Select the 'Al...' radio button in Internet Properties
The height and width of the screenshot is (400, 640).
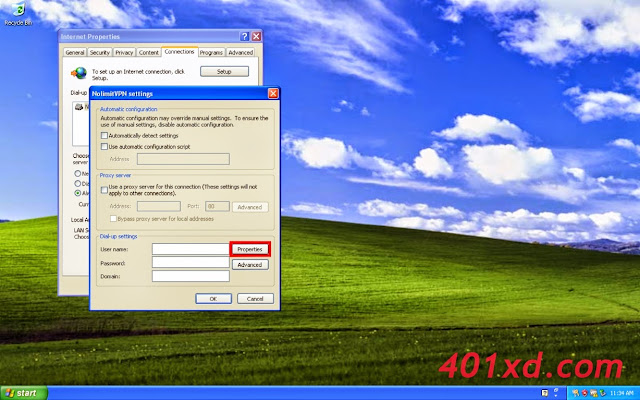click(78, 193)
